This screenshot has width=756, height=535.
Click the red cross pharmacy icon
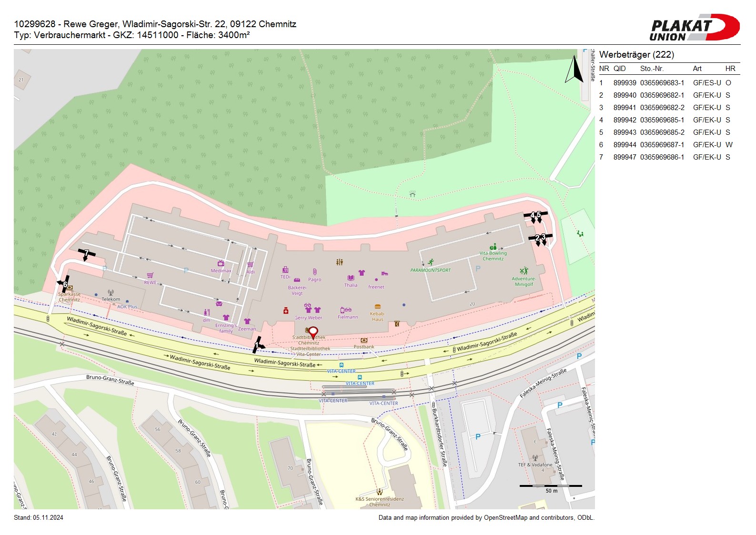[286, 311]
